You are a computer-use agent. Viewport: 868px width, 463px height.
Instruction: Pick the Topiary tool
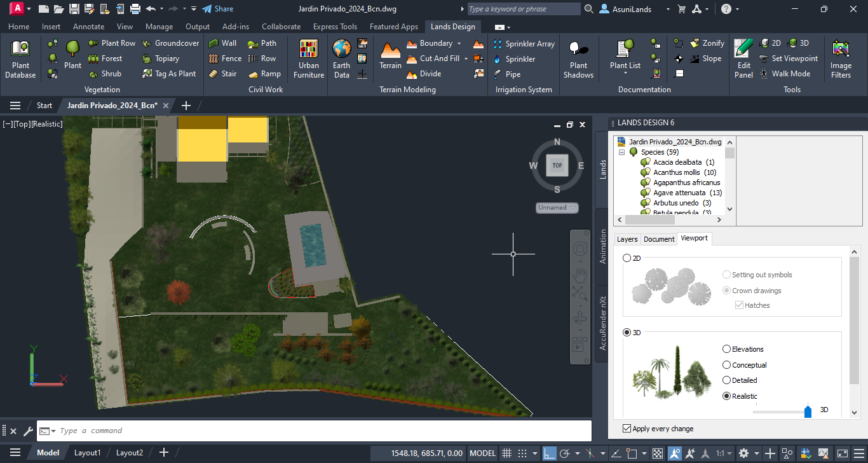[x=161, y=59]
